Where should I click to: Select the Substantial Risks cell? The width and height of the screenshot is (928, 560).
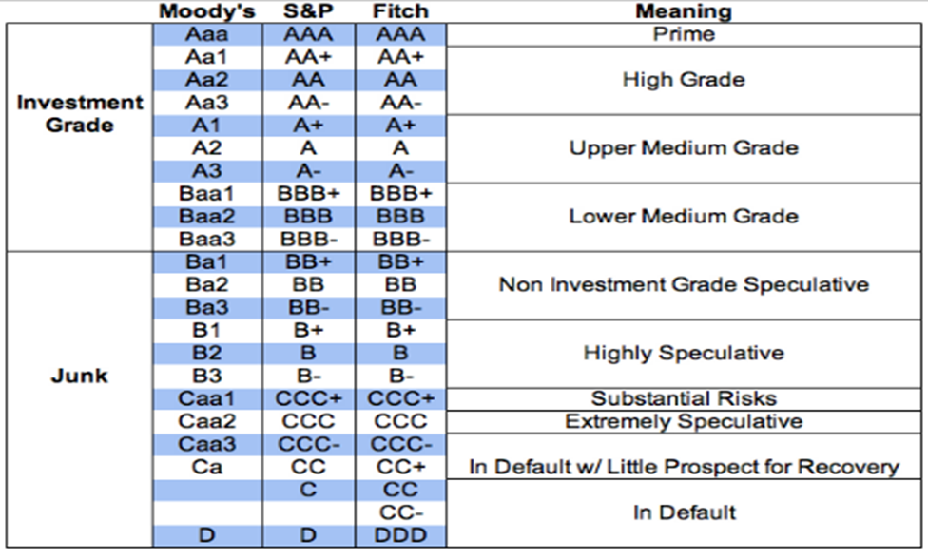coord(684,399)
